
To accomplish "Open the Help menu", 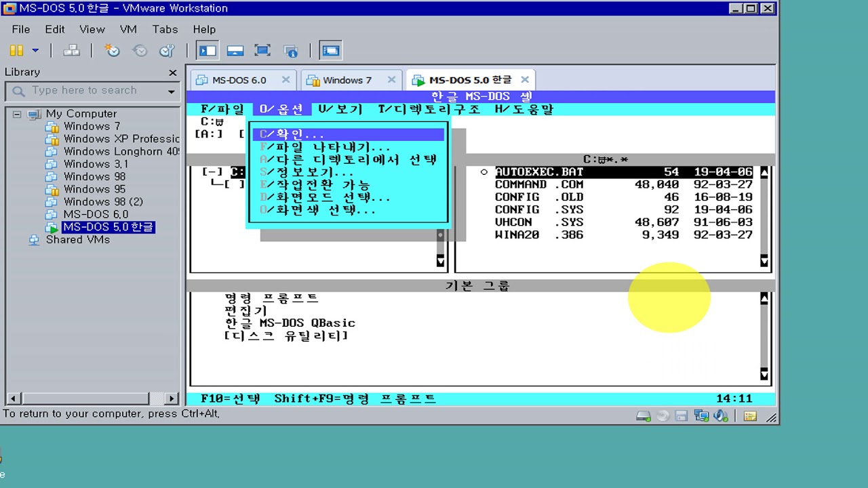I will pyautogui.click(x=204, y=29).
